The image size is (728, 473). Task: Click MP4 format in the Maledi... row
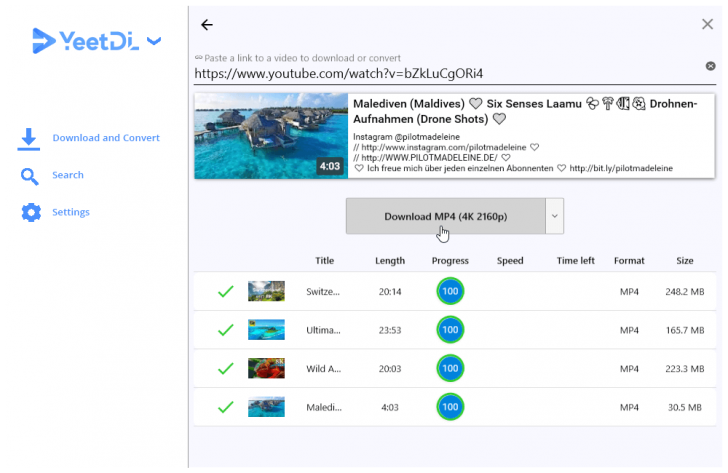629,407
